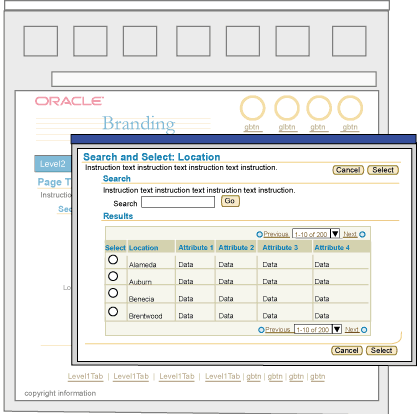This screenshot has width=417, height=414.
Task: Click the Results section heading
Action: click(118, 216)
